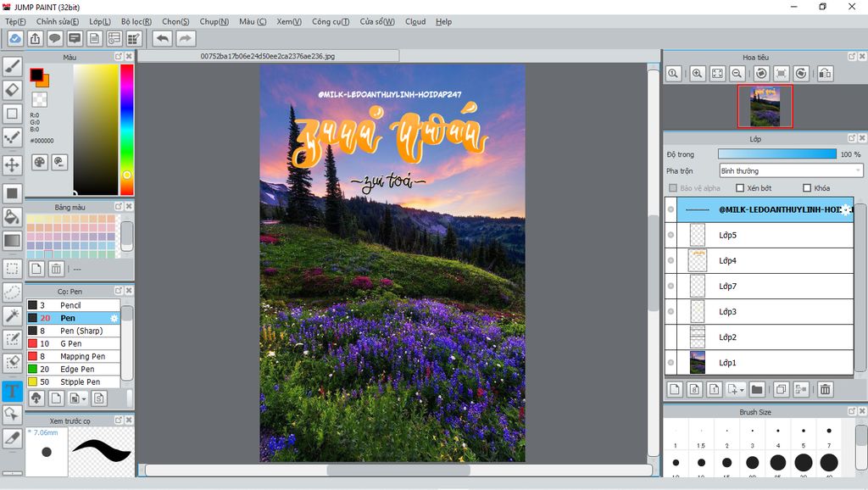Image resolution: width=868 pixels, height=490 pixels.
Task: Select the Eraser tool
Action: pyautogui.click(x=12, y=90)
